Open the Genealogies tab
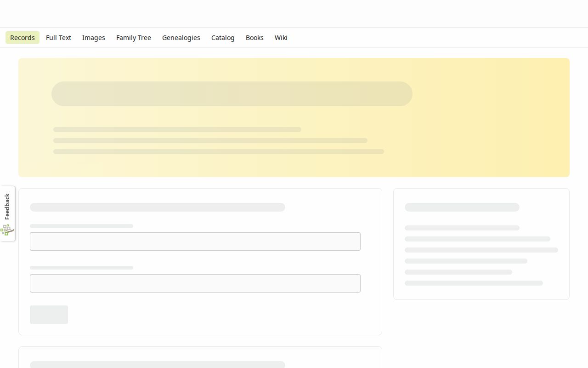 point(181,38)
